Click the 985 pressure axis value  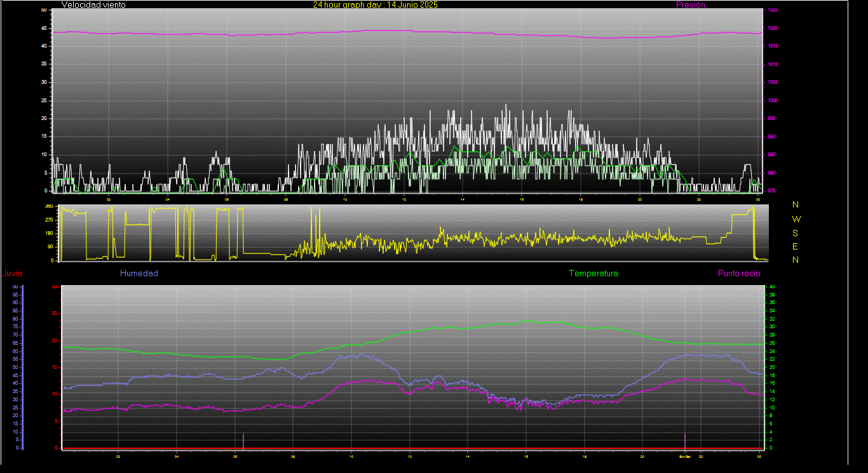click(x=771, y=155)
